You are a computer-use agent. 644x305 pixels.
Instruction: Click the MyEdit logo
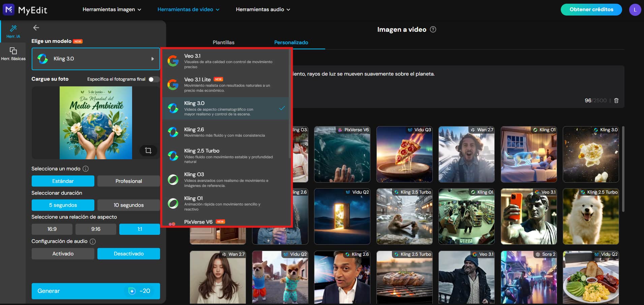coord(25,10)
